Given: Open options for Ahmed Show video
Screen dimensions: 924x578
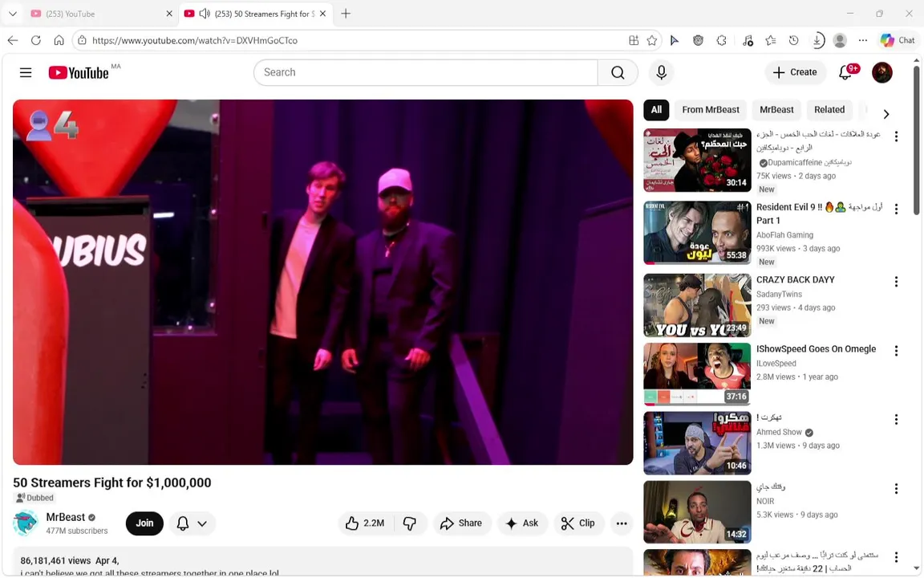Looking at the screenshot, I should 896,419.
